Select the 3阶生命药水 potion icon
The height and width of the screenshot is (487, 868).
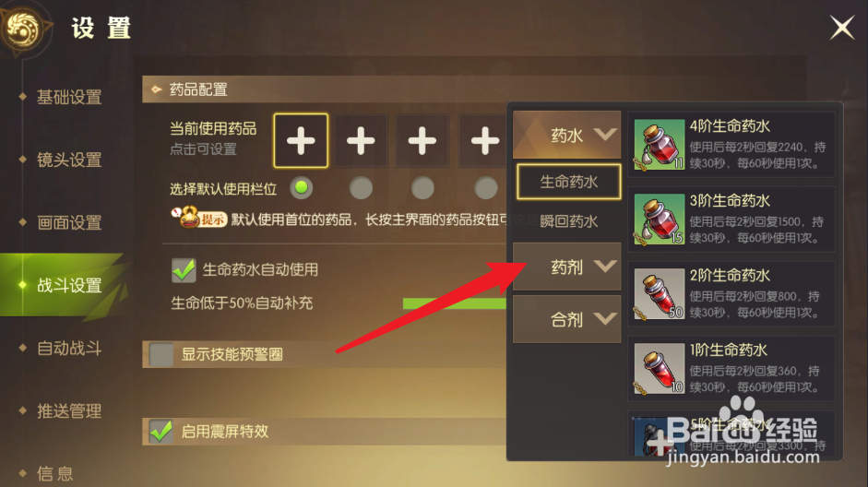click(660, 220)
